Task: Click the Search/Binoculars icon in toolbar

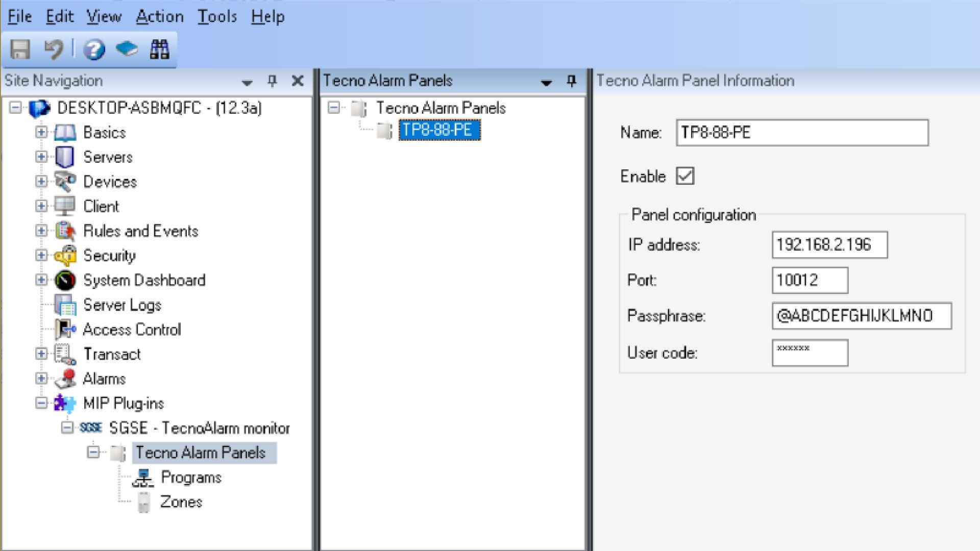Action: click(x=160, y=48)
